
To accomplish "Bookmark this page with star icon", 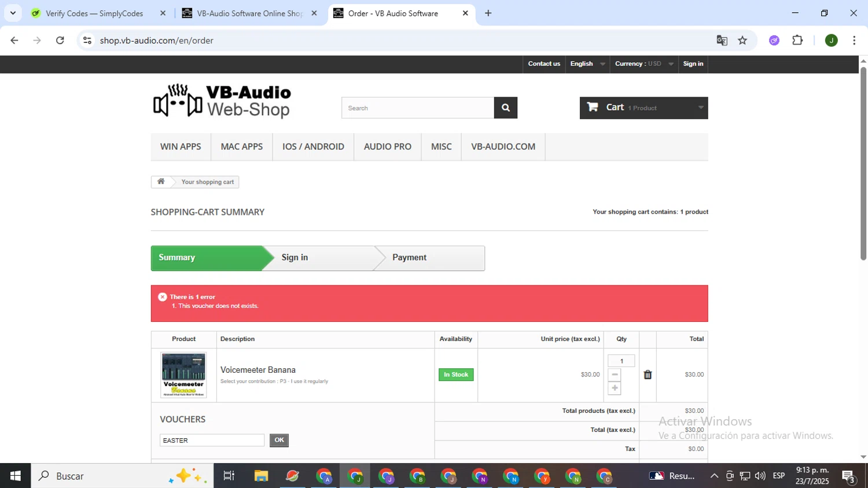I will click(742, 41).
